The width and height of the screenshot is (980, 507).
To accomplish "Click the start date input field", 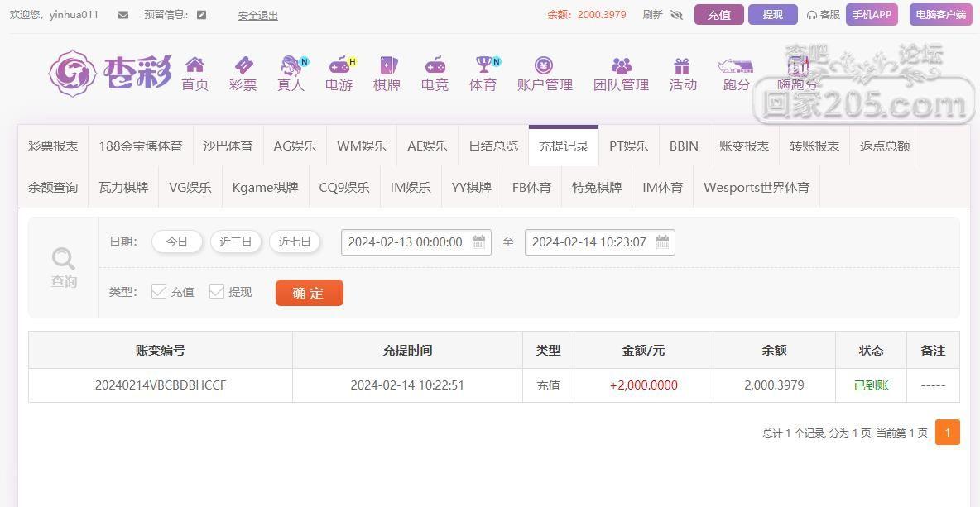I will coord(416,242).
